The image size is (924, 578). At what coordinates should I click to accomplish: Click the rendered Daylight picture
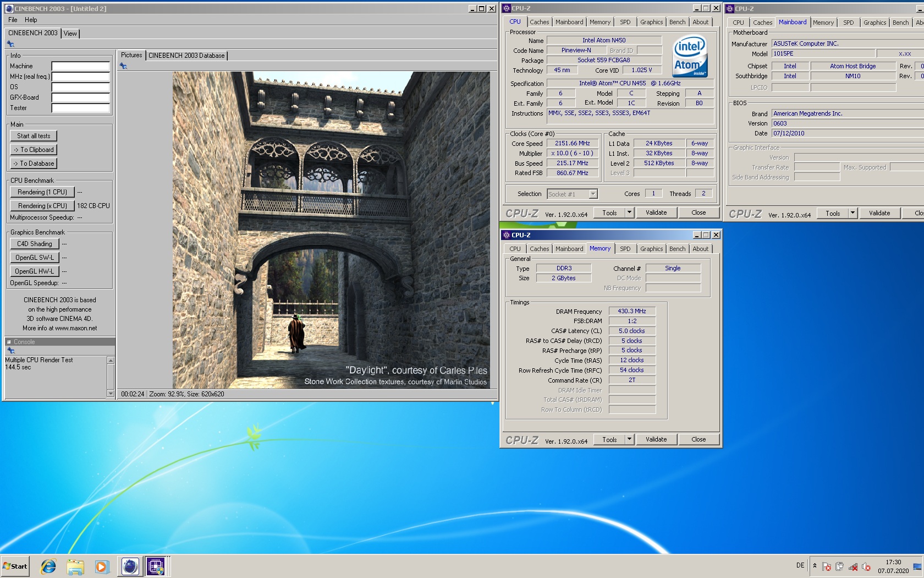(x=331, y=230)
